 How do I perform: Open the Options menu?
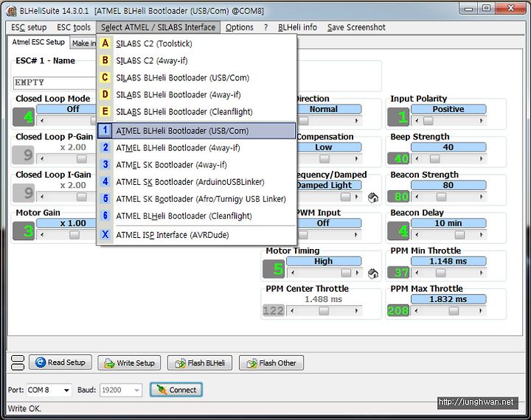coord(240,27)
